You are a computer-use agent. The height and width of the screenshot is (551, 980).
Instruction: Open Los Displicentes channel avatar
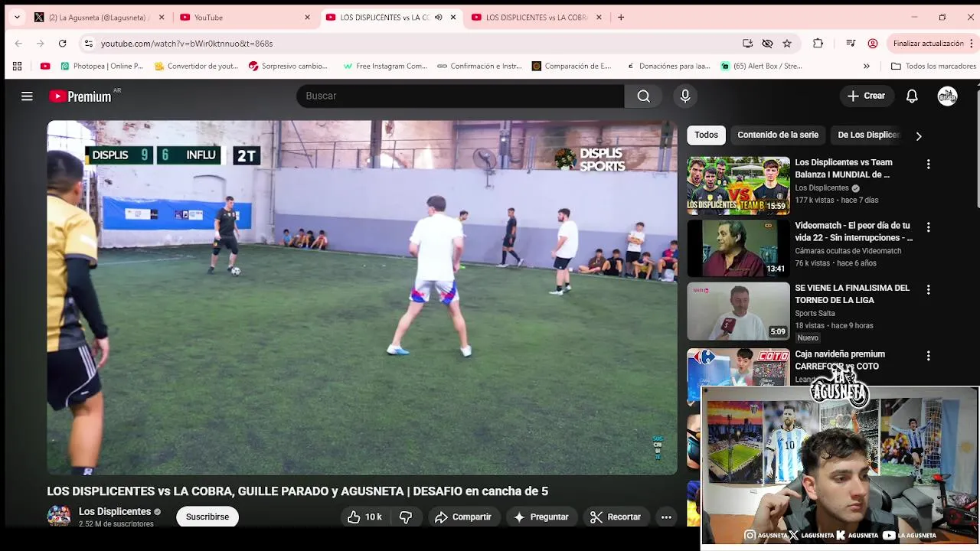pyautogui.click(x=59, y=516)
